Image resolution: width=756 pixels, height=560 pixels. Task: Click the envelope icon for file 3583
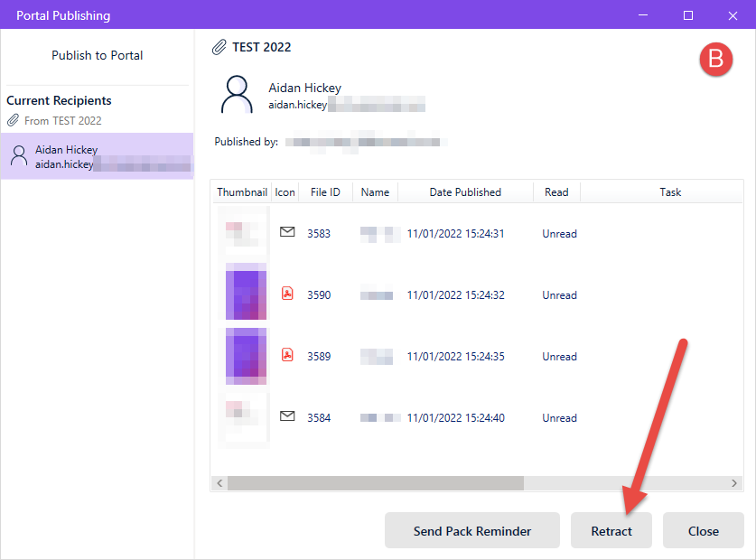pyautogui.click(x=287, y=232)
